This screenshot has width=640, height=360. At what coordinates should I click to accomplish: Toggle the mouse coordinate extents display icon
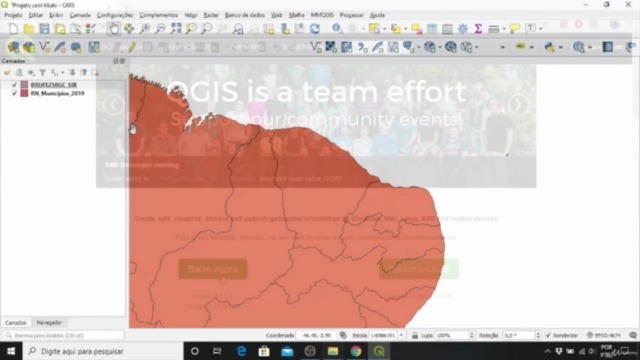coord(343,335)
